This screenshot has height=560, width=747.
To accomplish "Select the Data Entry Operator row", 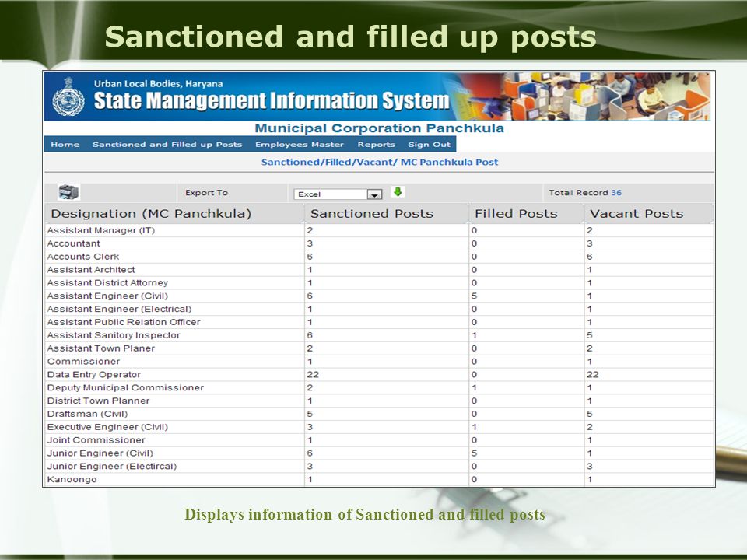I will (380, 374).
